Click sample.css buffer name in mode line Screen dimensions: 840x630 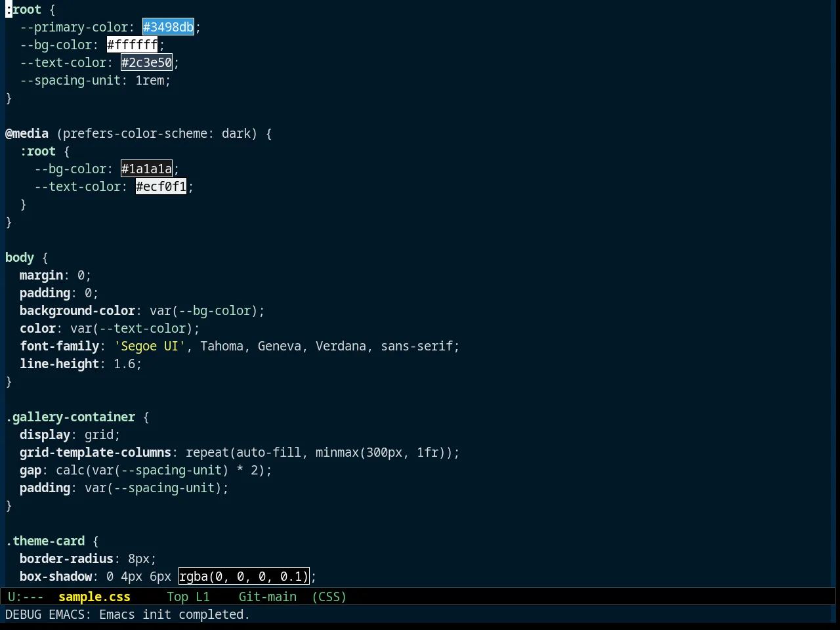[x=94, y=597]
